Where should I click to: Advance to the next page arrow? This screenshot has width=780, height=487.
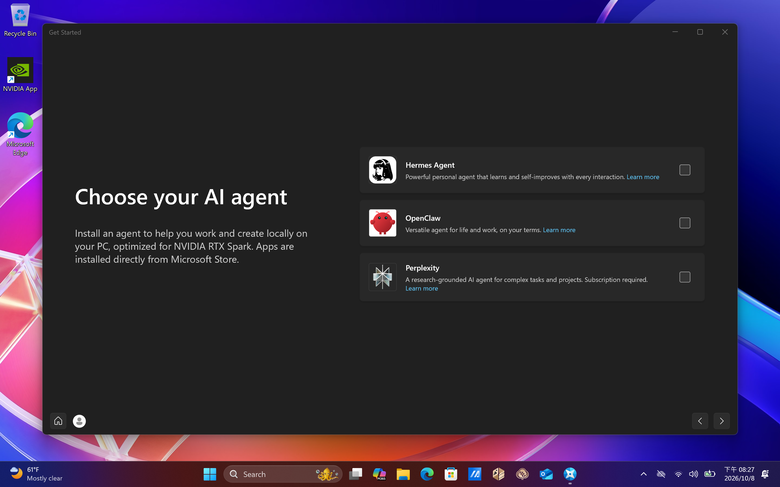point(722,421)
